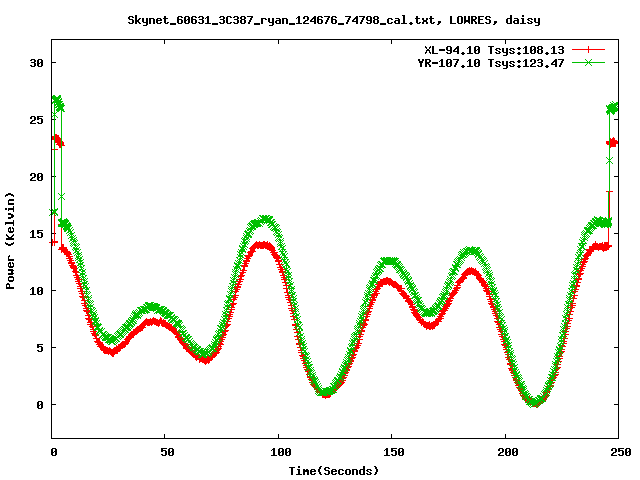The height and width of the screenshot is (480, 640).
Task: Click x-axis tick label 50
Action: click(167, 452)
